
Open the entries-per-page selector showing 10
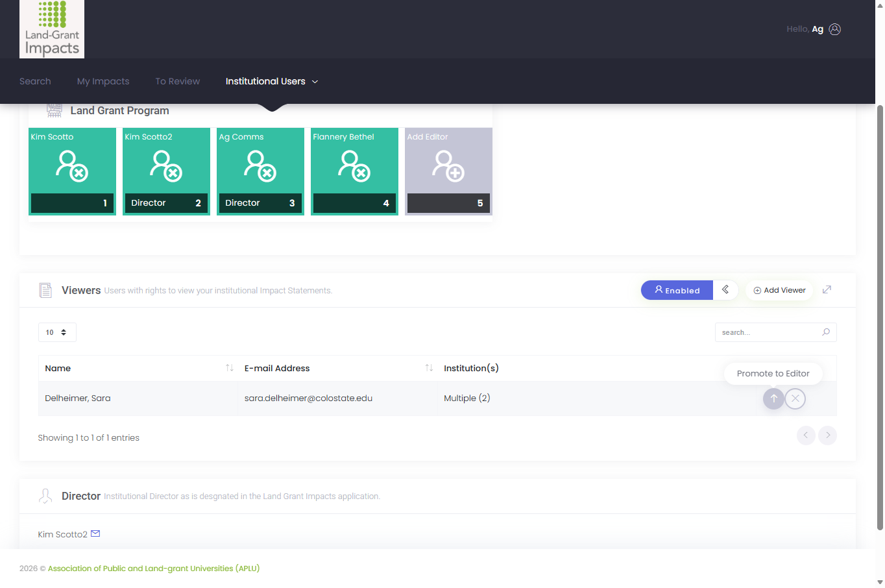57,332
